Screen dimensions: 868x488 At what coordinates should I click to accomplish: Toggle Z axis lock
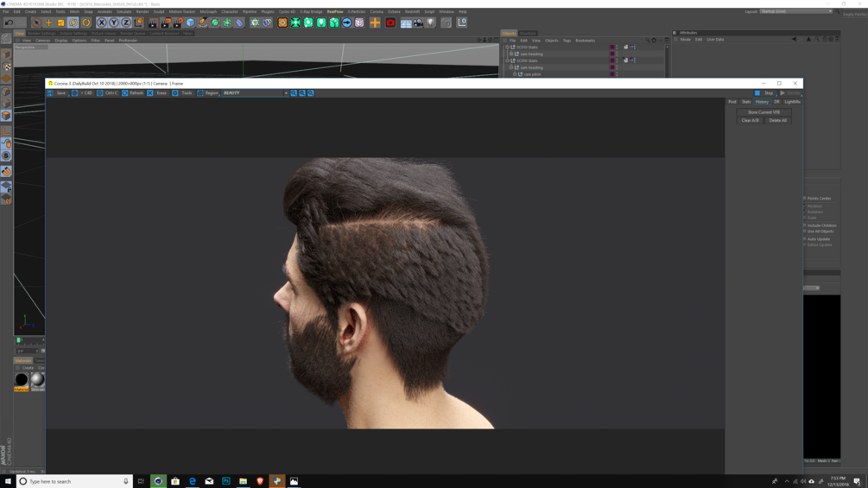pos(125,22)
